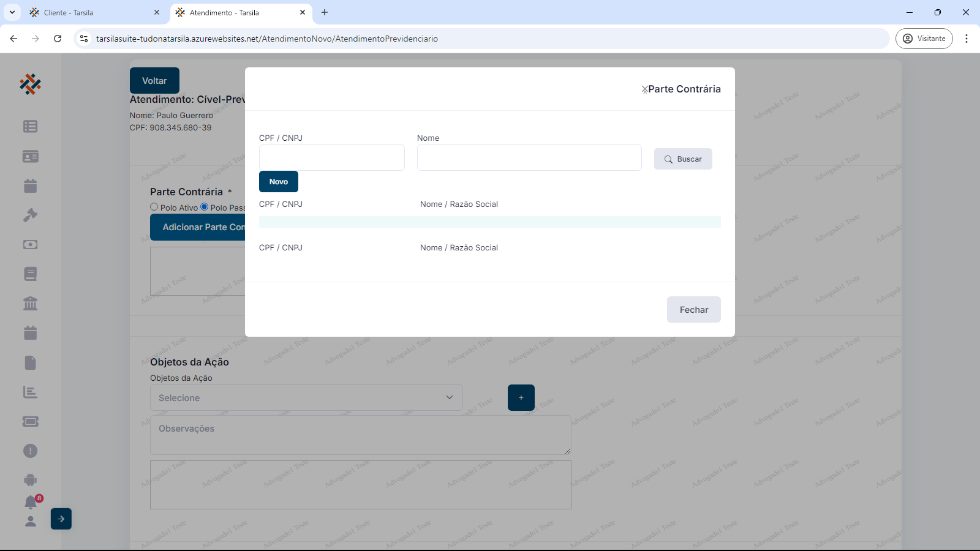Expand the sidebar with arrow button
Viewport: 980px width, 551px height.
[61, 519]
